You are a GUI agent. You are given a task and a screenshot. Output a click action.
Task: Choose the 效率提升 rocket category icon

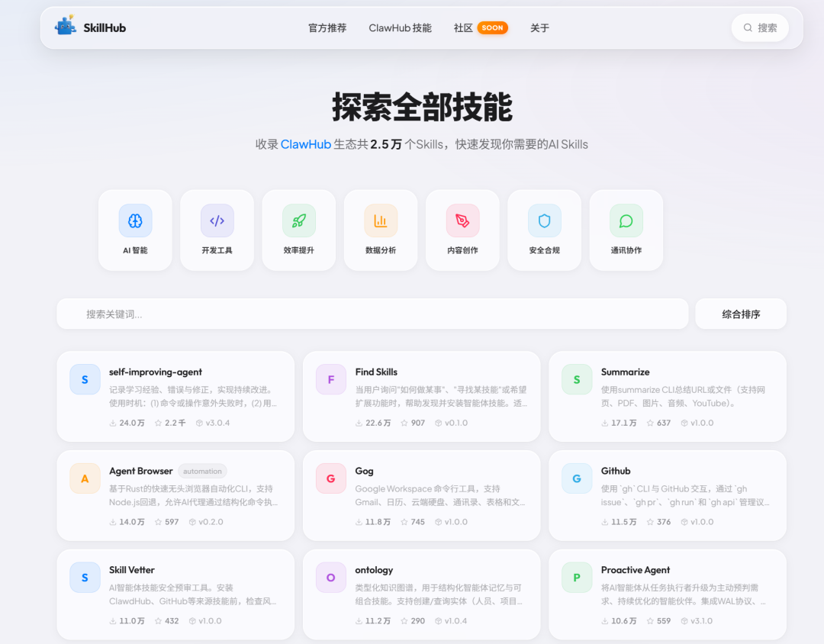click(x=299, y=221)
